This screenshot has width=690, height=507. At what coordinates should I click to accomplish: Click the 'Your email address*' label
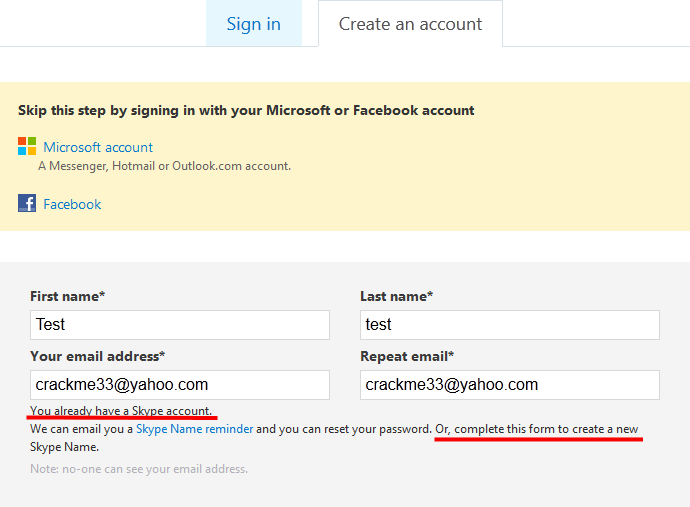coord(97,356)
